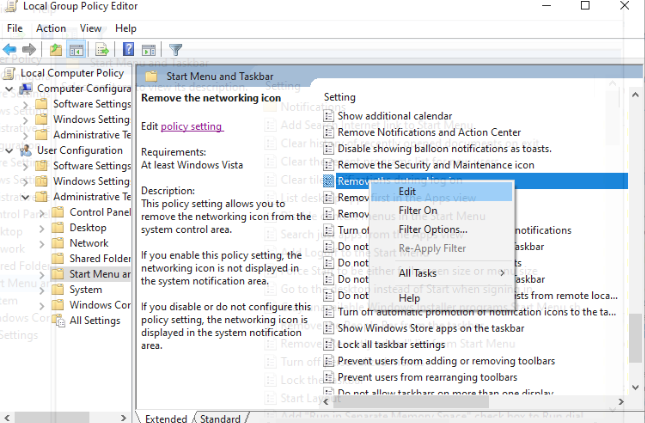This screenshot has width=645, height=423.
Task: Choose Edit from the context menu
Action: (442, 192)
